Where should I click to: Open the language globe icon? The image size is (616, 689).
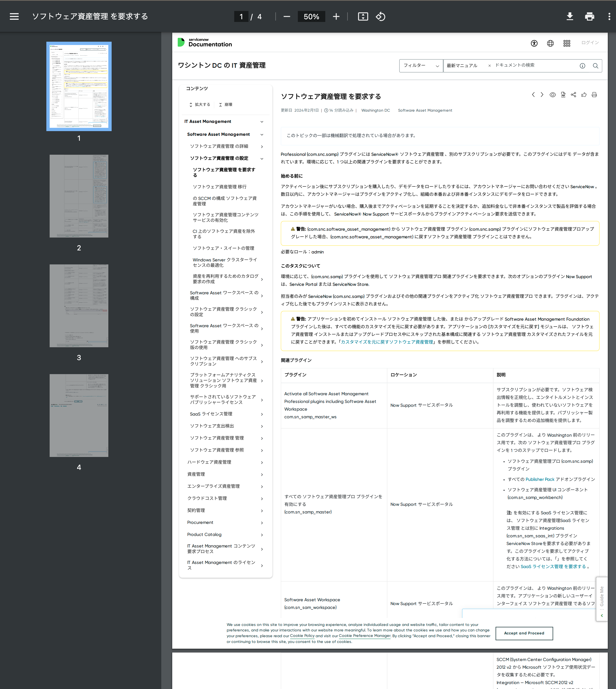click(x=550, y=43)
